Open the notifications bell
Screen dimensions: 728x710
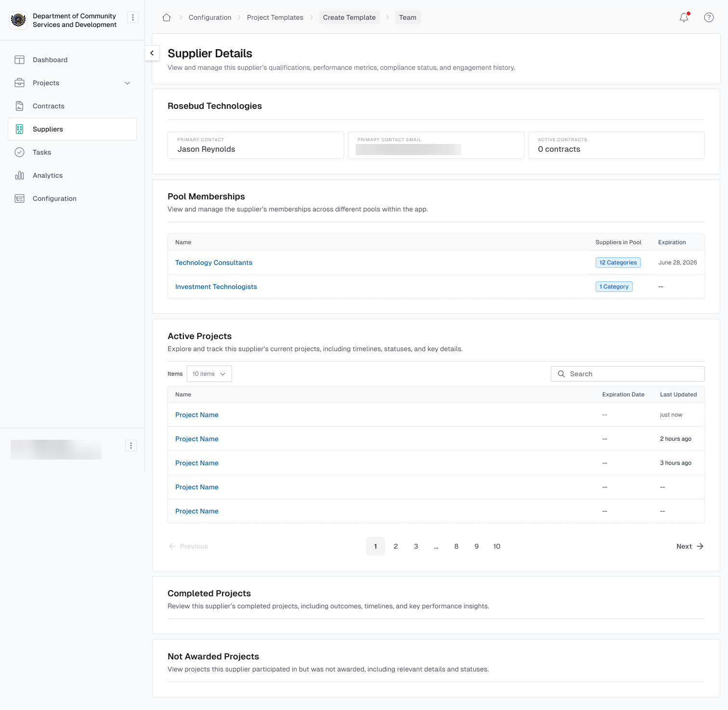pos(684,17)
